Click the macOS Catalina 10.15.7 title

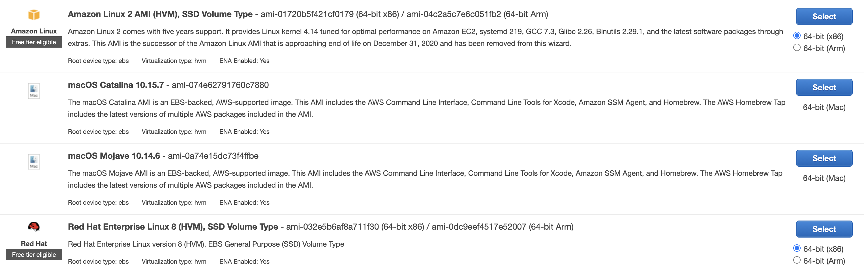[x=116, y=85]
